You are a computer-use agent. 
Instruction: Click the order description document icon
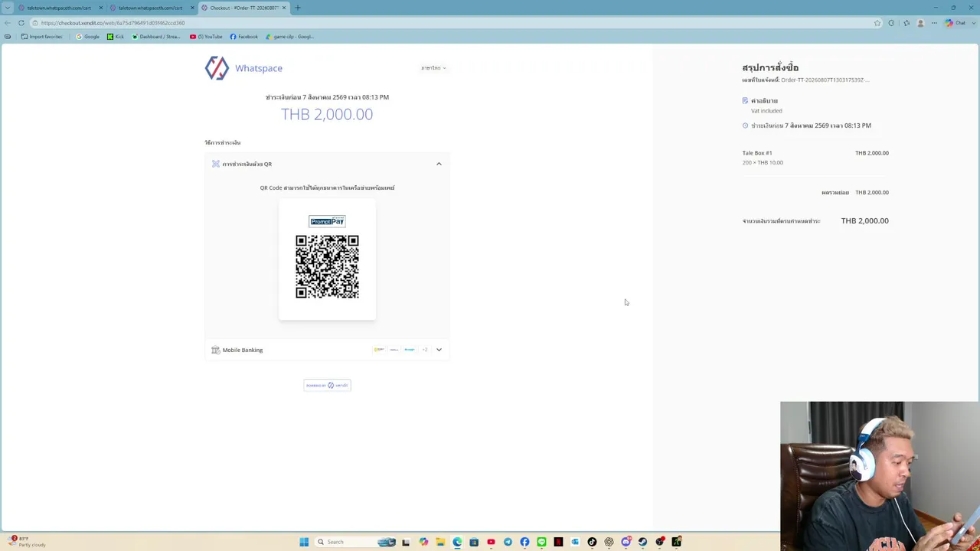[x=745, y=100]
